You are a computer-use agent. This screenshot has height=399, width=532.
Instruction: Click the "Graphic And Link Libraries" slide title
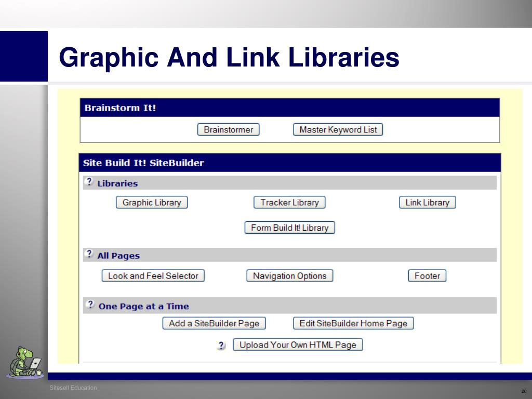[229, 57]
